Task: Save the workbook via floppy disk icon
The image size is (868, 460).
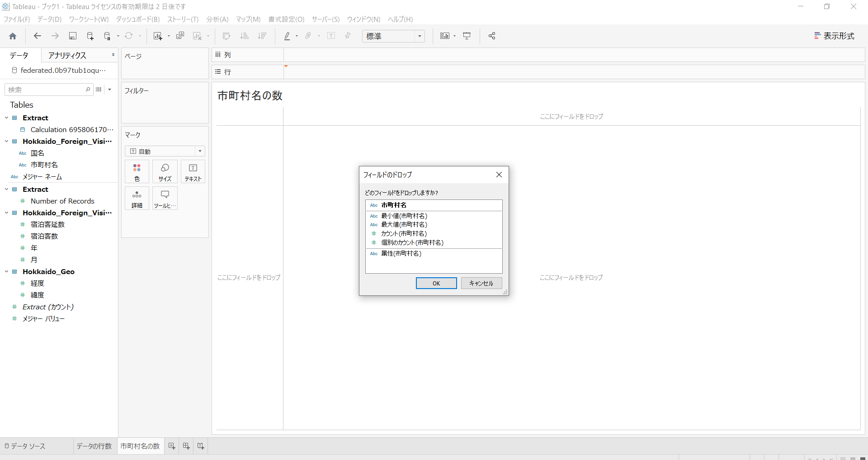Action: coord(72,36)
